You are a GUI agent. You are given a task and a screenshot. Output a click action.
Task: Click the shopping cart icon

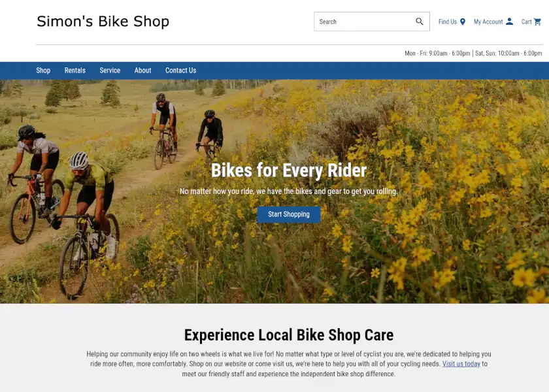pos(537,22)
